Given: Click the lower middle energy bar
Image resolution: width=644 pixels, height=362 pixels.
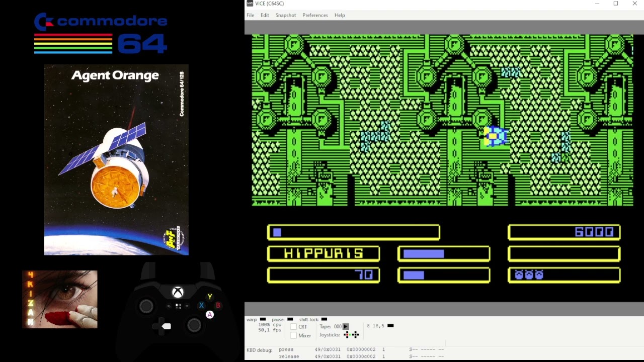Looking at the screenshot, I should pyautogui.click(x=444, y=275).
